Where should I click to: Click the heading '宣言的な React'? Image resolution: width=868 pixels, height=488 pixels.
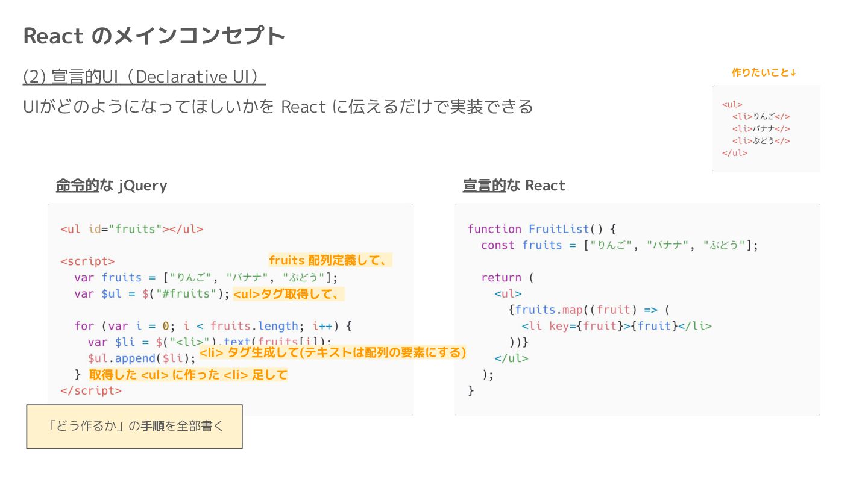(514, 186)
